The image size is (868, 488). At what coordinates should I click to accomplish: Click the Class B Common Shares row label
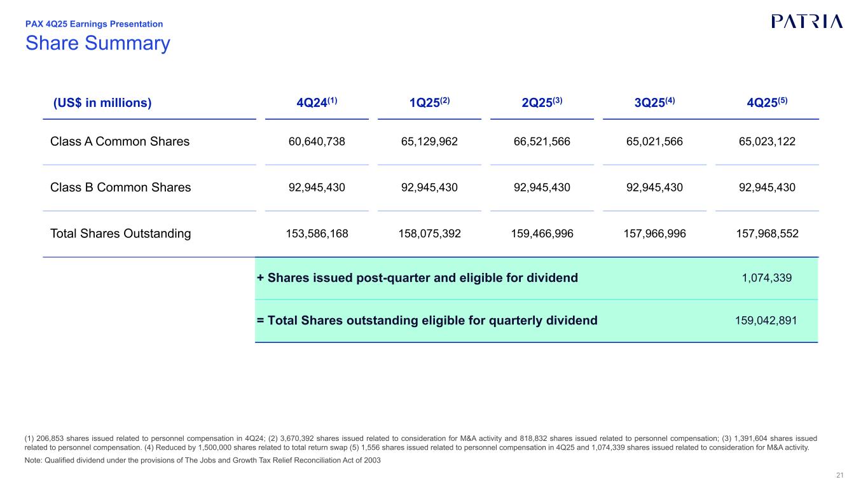tap(120, 188)
